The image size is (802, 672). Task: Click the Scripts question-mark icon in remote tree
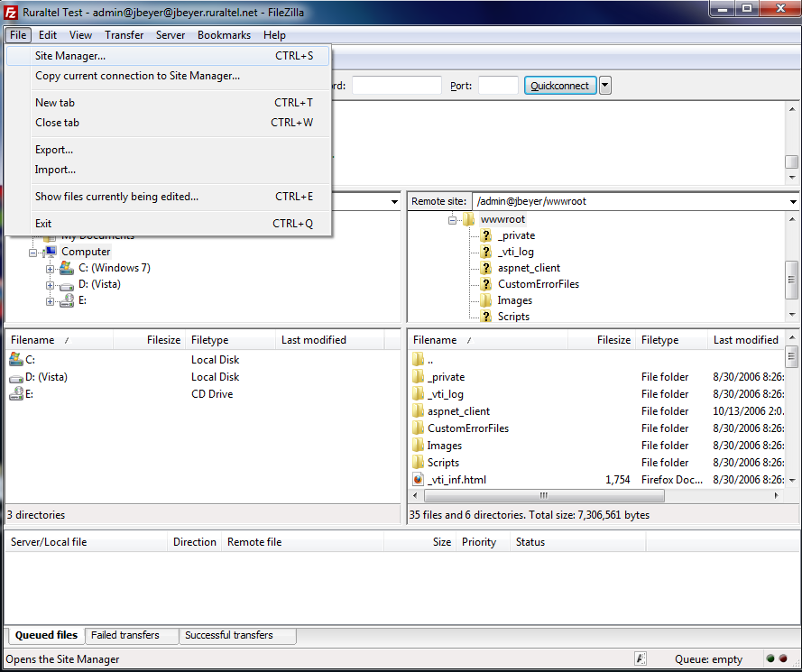click(x=486, y=317)
